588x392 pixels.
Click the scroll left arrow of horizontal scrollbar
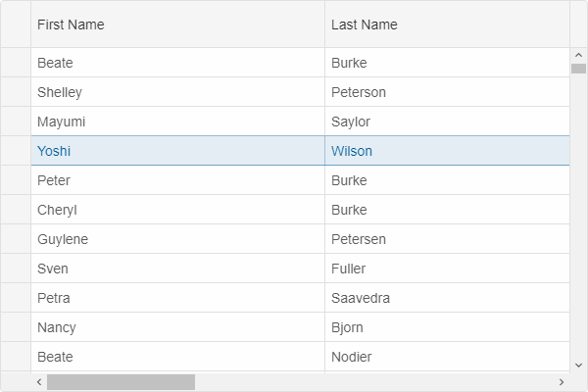(x=39, y=382)
